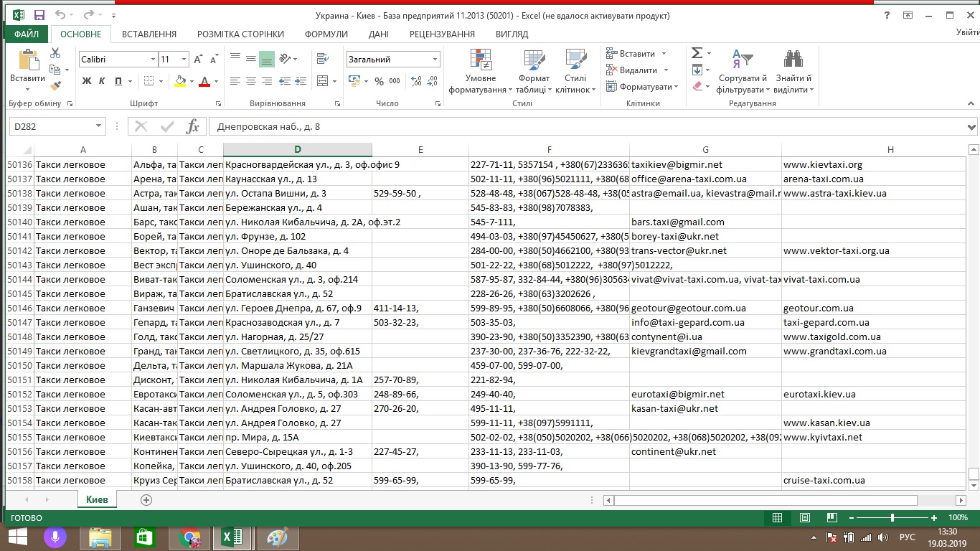Open Find and Select binoculars icon
This screenshot has height=551, width=980.
[793, 72]
